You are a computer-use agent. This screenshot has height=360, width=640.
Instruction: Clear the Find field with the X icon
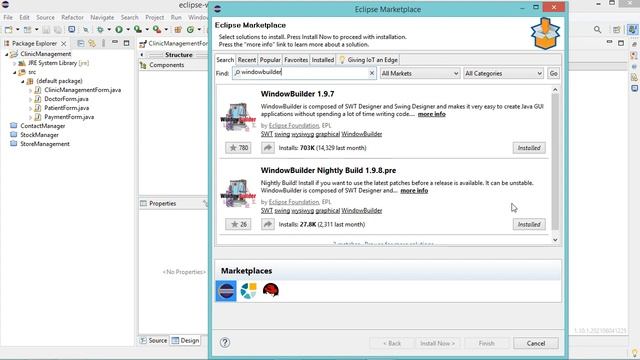(x=371, y=73)
